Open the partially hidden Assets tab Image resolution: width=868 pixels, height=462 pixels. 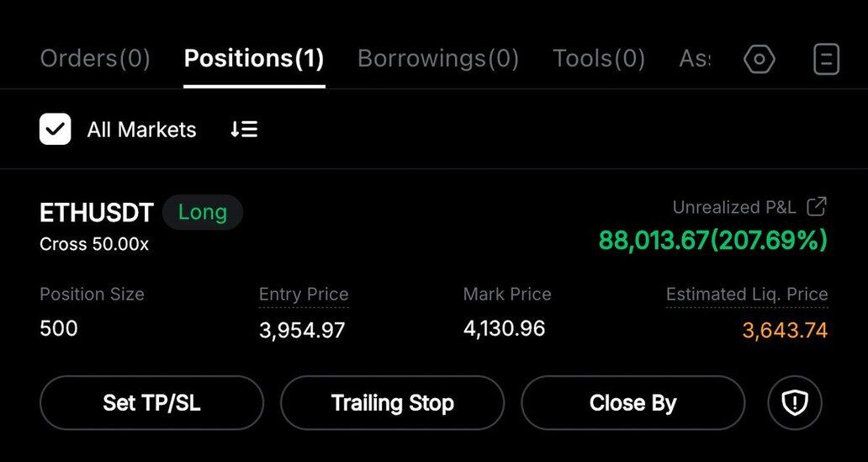[x=694, y=59]
